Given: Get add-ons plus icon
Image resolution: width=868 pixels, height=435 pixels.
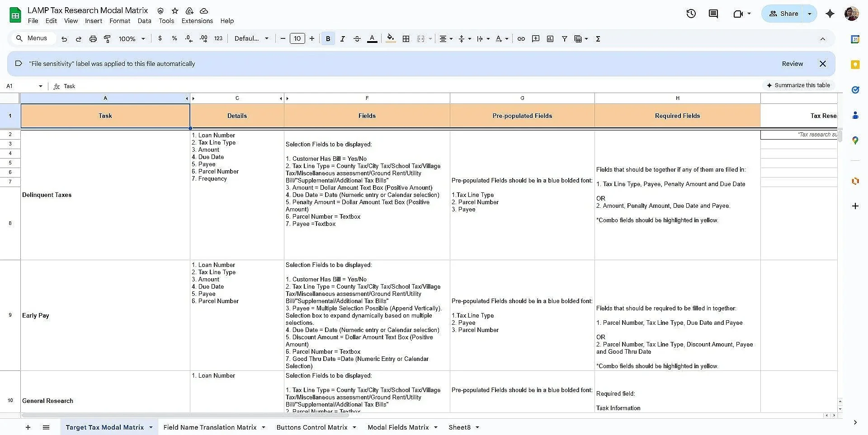Looking at the screenshot, I should click(x=855, y=206).
